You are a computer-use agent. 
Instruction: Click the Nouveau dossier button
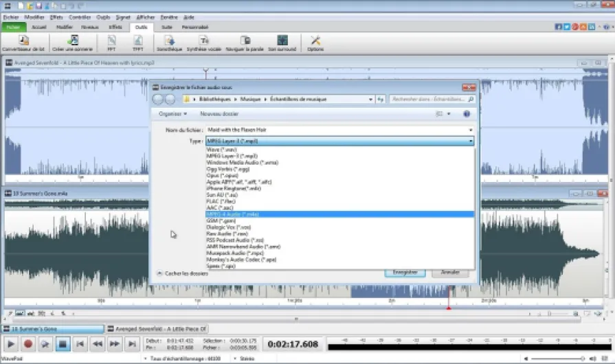(219, 114)
